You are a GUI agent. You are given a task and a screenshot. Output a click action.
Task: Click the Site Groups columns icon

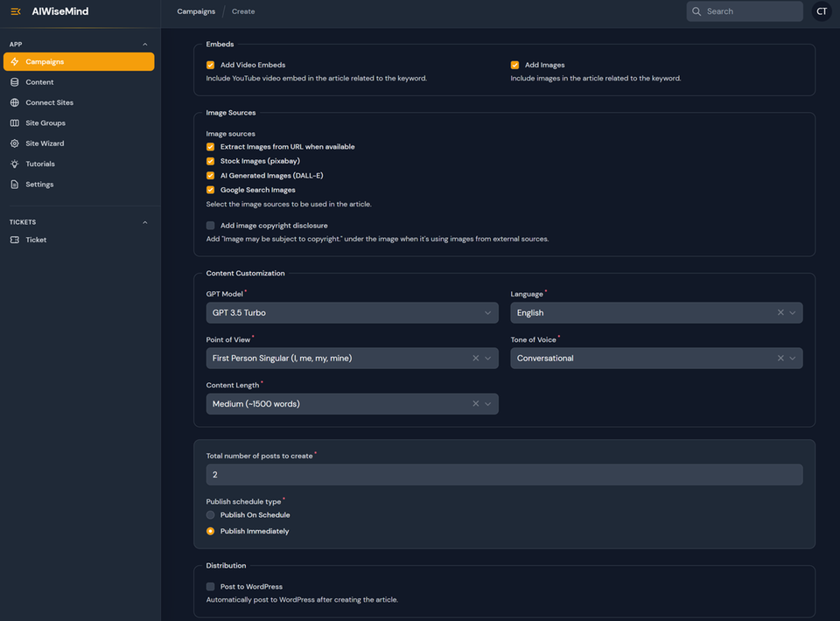point(15,122)
